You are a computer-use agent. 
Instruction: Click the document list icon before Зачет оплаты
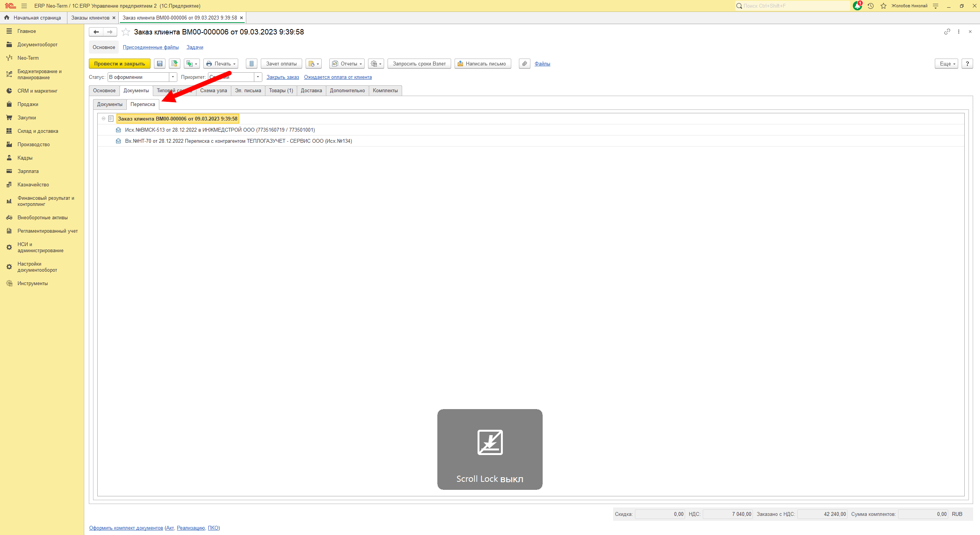click(x=252, y=64)
